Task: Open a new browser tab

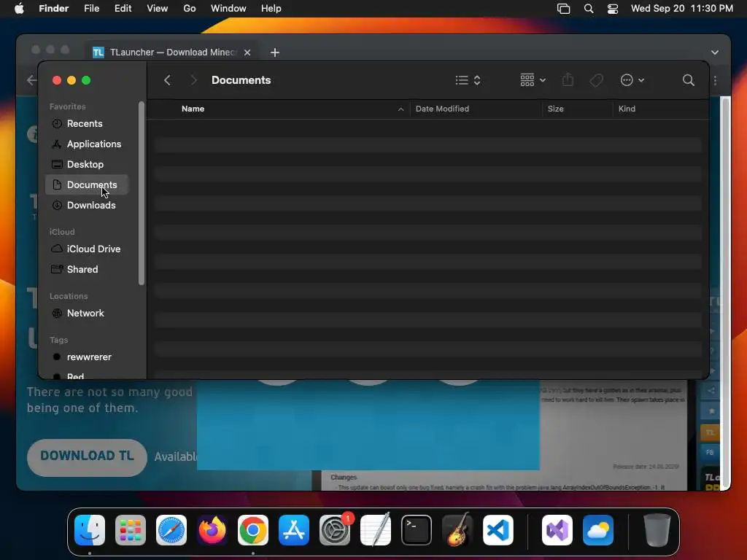Action: 275,52
